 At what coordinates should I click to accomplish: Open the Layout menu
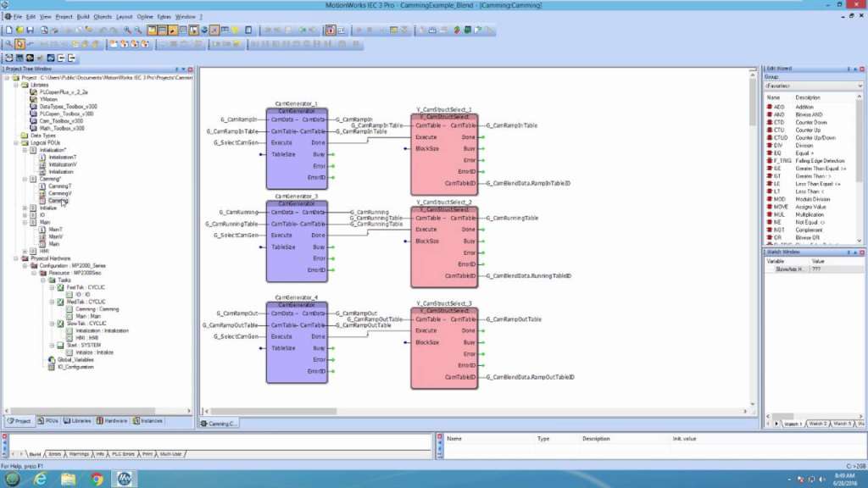[x=124, y=17]
